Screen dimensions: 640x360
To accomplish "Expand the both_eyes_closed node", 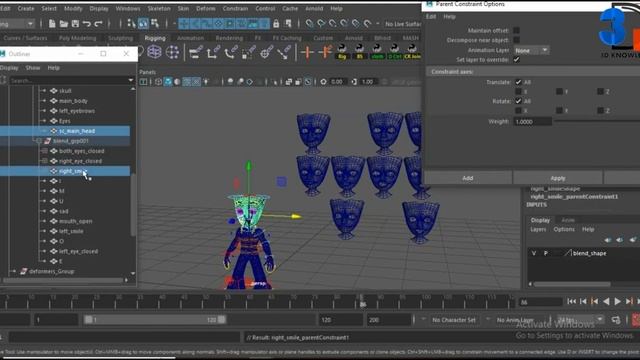I will pyautogui.click(x=44, y=151).
